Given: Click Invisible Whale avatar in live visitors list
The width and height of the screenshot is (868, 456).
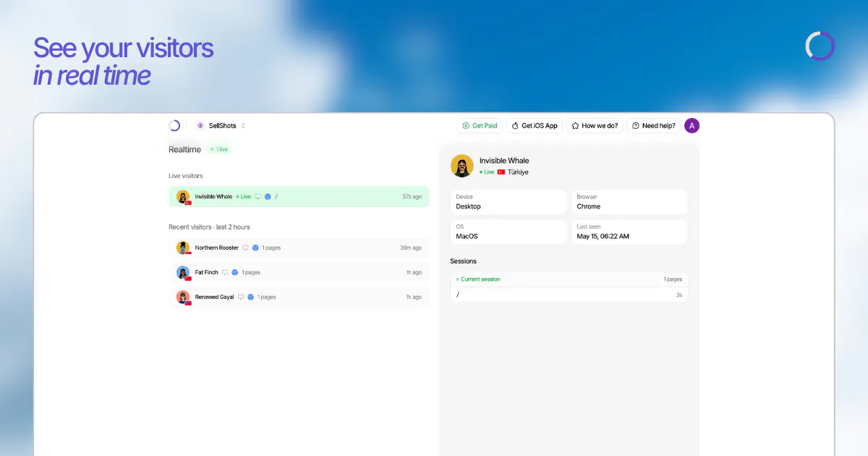Looking at the screenshot, I should click(183, 196).
